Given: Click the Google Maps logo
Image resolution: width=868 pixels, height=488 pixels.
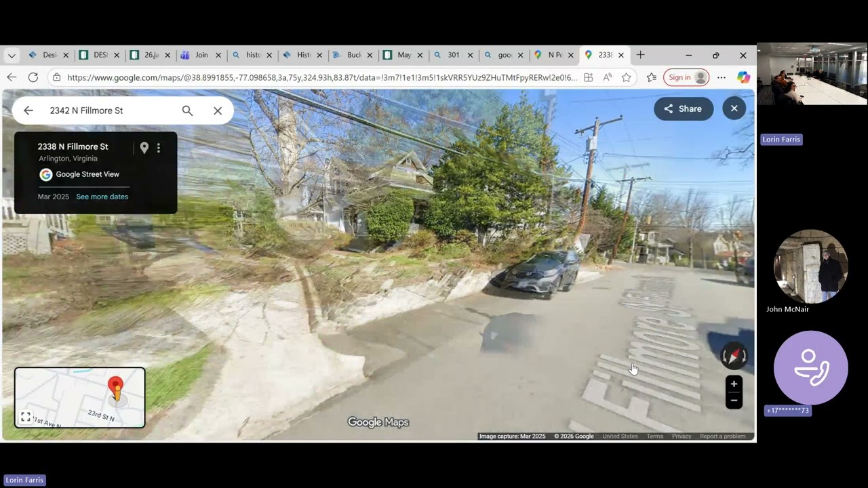Looking at the screenshot, I should pos(378,422).
